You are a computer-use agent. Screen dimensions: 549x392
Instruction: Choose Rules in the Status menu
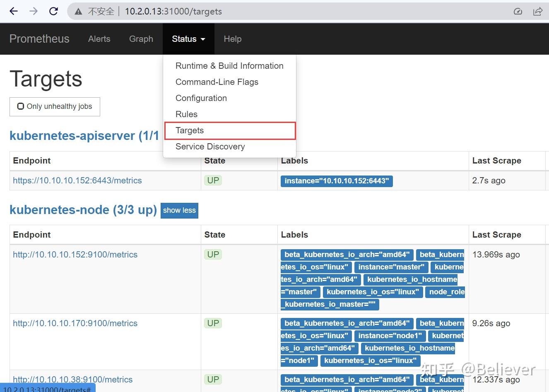click(186, 114)
